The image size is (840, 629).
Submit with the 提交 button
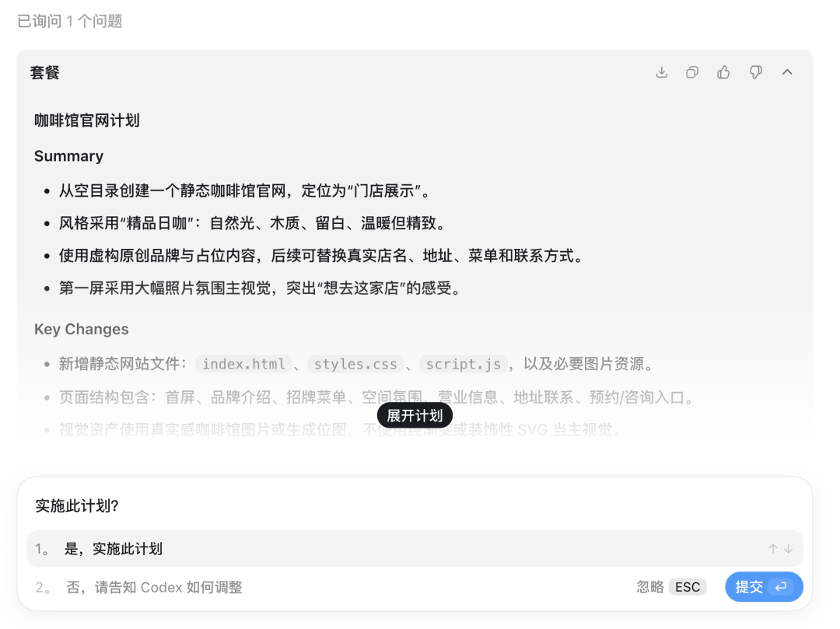(764, 587)
